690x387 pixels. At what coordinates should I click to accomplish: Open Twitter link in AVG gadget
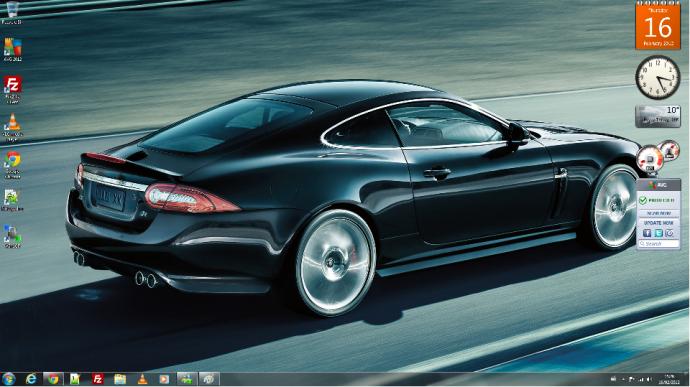(x=658, y=233)
